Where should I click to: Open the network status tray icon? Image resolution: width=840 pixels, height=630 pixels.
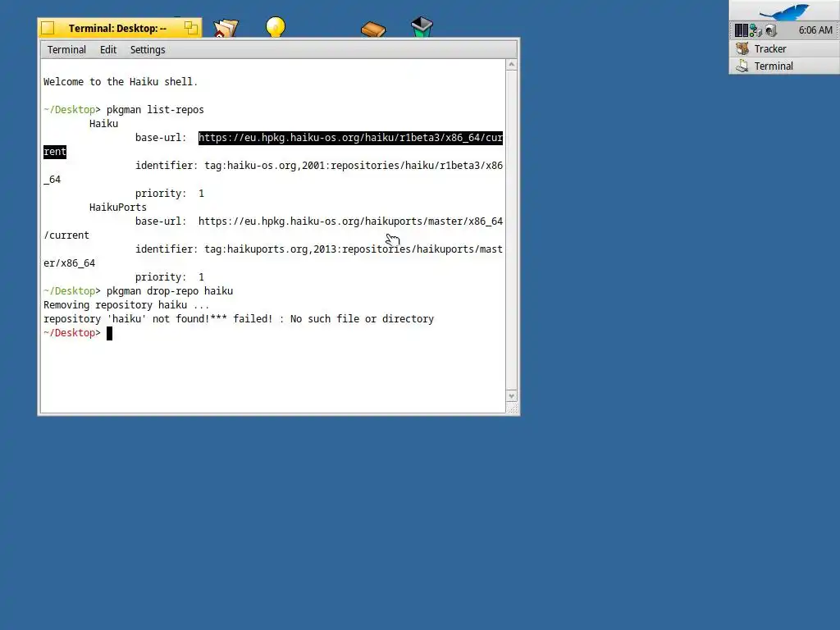tap(756, 30)
